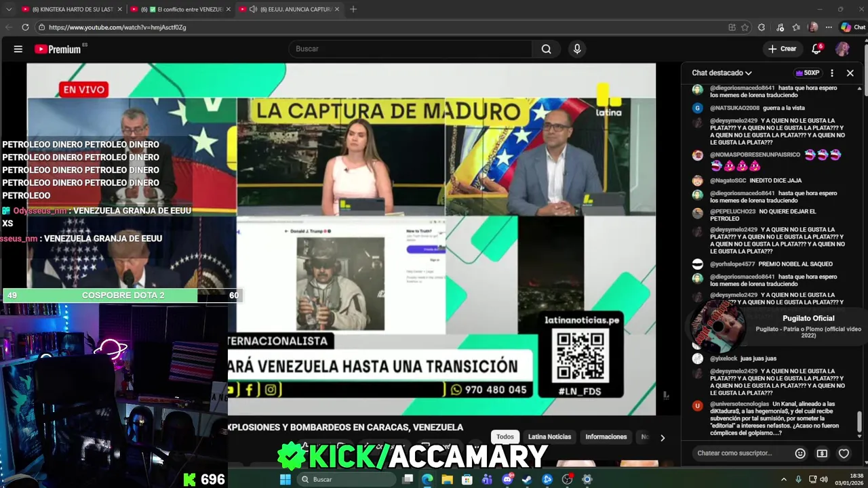Open a new browser tab
The height and width of the screenshot is (488, 868).
pos(353,9)
